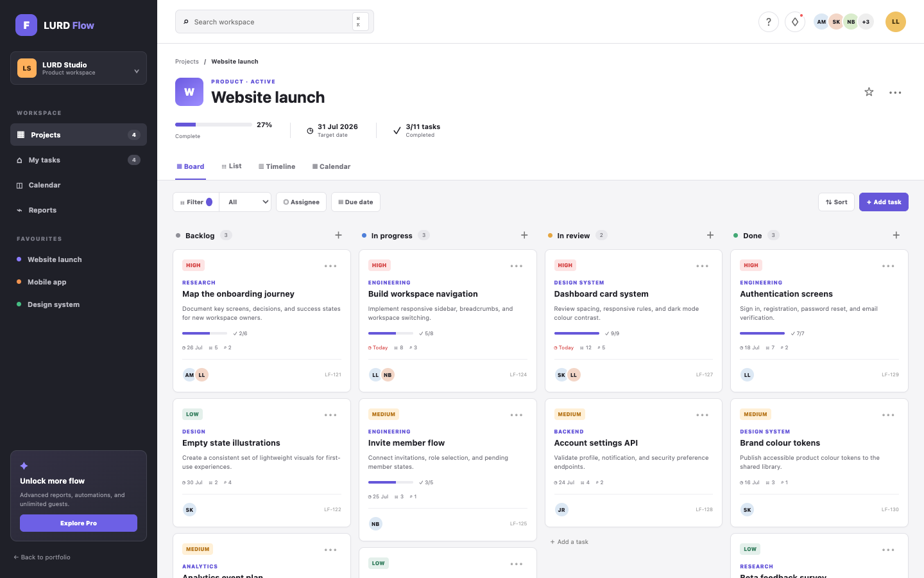Star the Website launch project
This screenshot has height=578, width=924.
point(869,92)
